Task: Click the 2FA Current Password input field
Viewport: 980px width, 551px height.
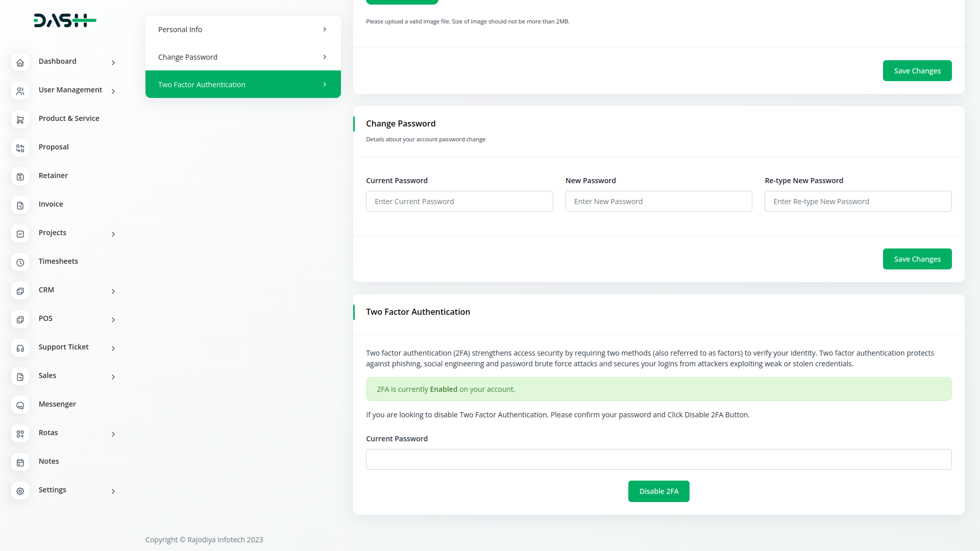Action: tap(658, 459)
